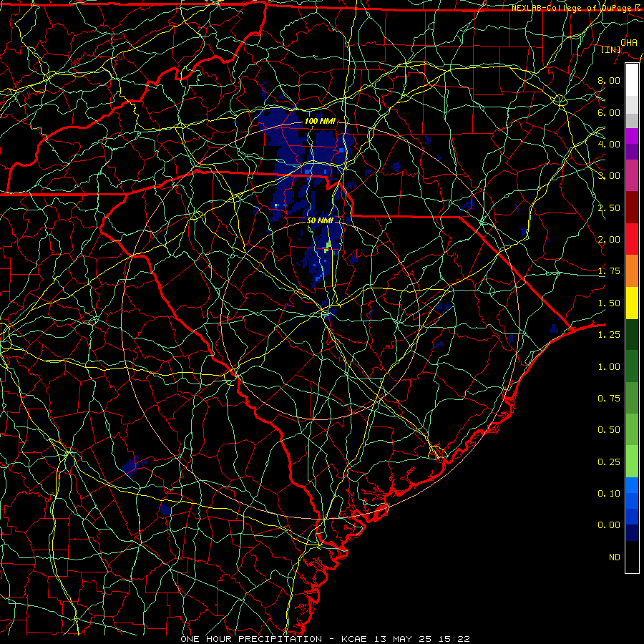
Task: Select the 3.00 legend value
Action: pos(609,176)
